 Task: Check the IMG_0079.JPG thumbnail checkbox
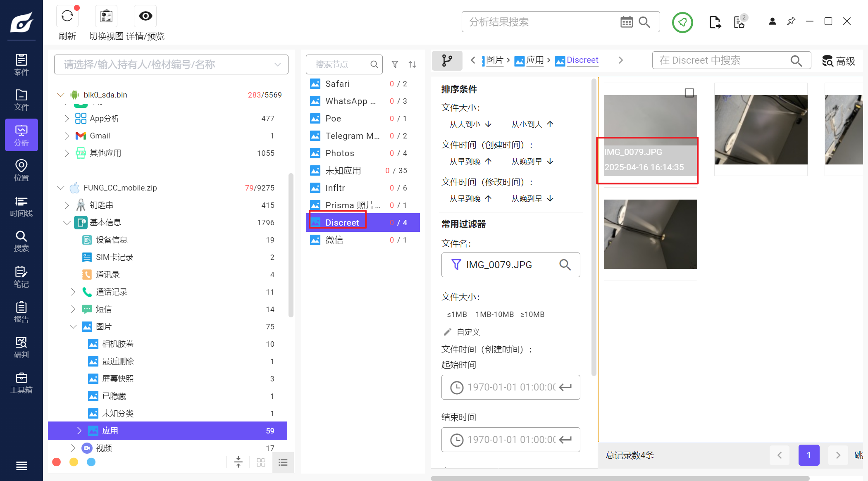tap(689, 93)
